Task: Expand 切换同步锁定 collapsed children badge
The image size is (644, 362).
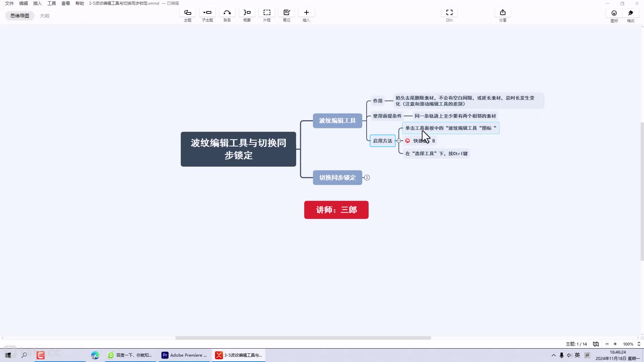Action: pyautogui.click(x=367, y=178)
